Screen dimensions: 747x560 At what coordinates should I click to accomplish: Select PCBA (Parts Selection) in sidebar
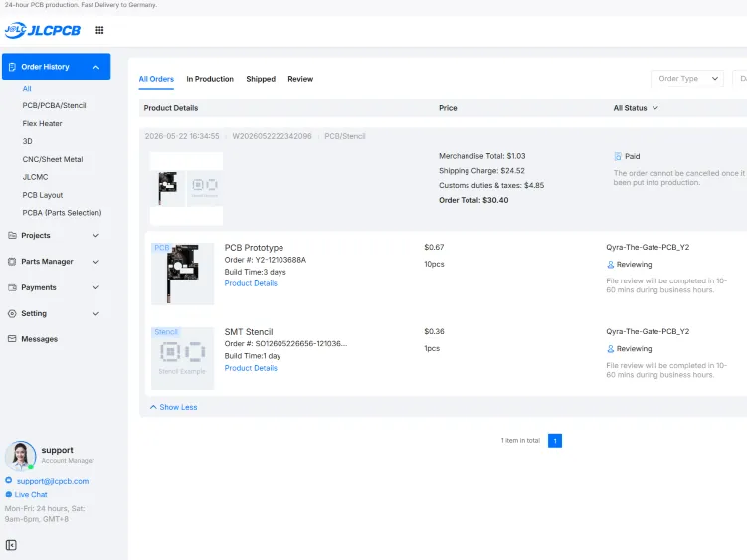62,213
